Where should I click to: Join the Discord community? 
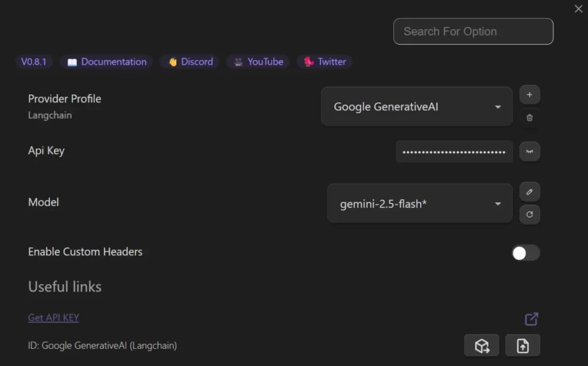189,61
